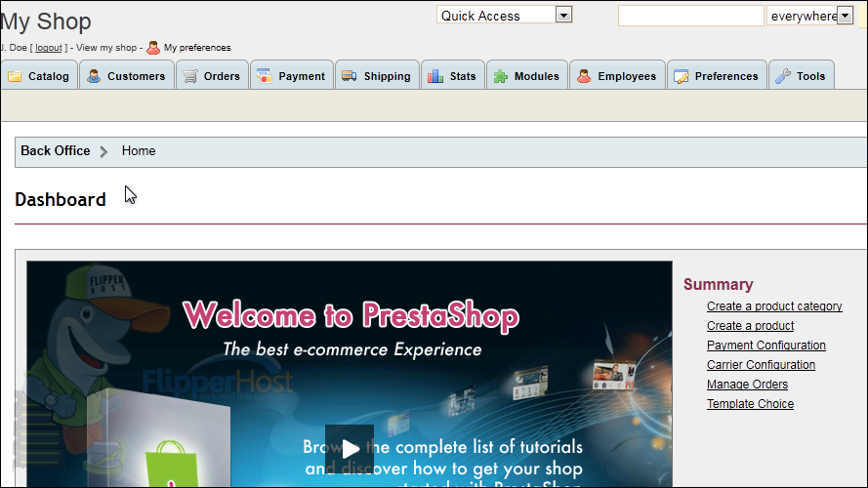Open the Orders tab
Screen dimensions: 868x488
[x=212, y=75]
